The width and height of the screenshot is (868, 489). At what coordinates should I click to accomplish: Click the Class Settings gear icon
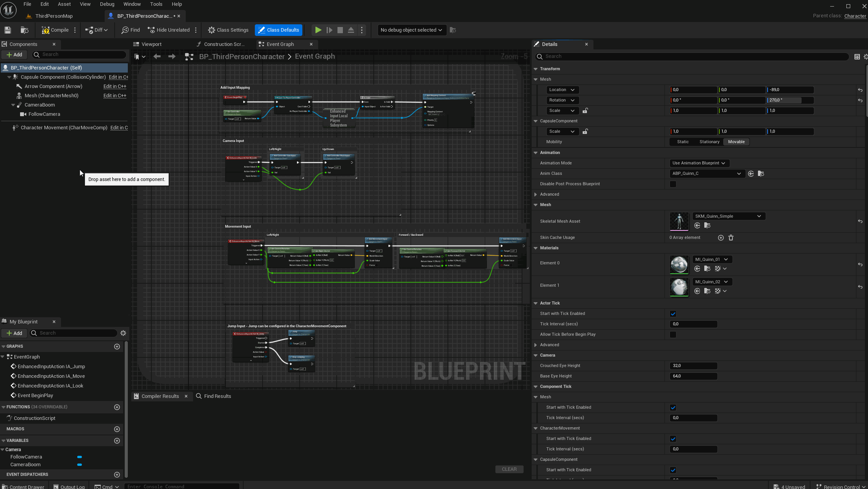[x=211, y=30]
